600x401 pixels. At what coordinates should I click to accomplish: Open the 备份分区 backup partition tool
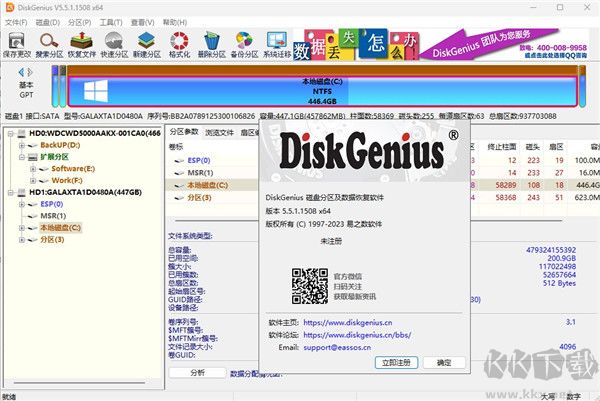tap(244, 45)
